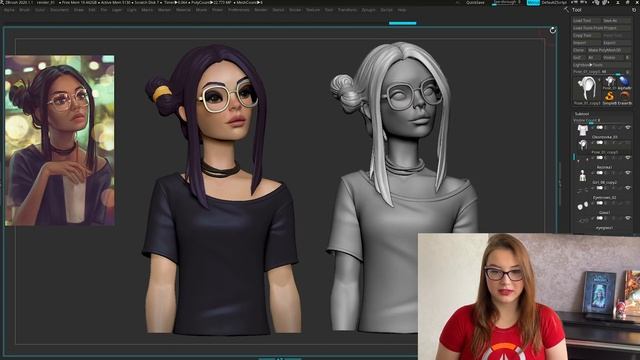
Task: Open the Render menu
Action: tap(261, 10)
